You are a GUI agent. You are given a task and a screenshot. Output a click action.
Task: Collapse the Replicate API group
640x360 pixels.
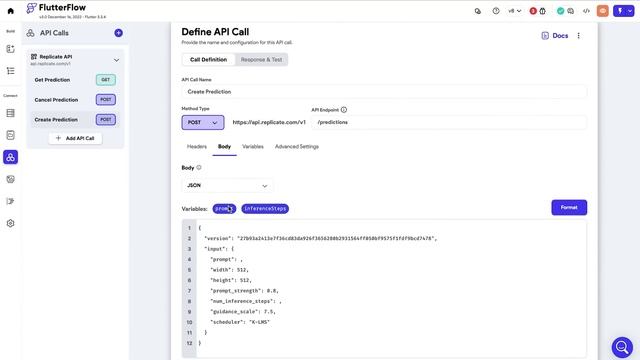(x=116, y=60)
